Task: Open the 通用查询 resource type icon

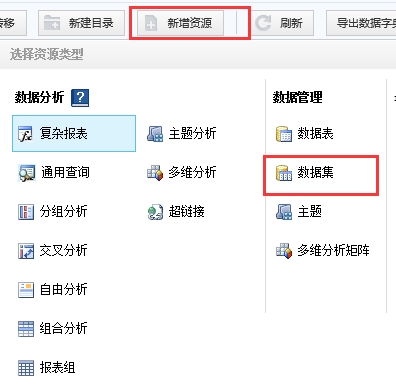Action: point(26,173)
